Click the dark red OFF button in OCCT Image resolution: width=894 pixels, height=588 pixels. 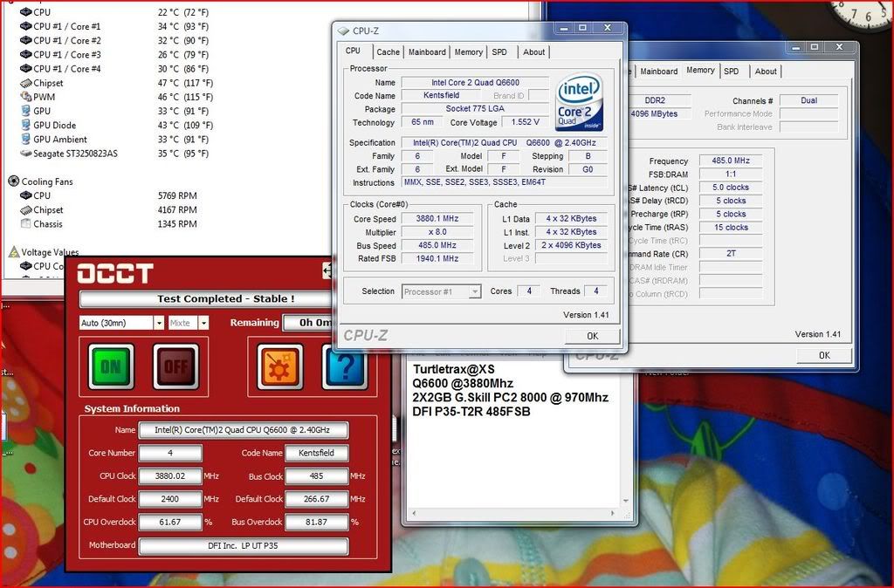point(175,366)
